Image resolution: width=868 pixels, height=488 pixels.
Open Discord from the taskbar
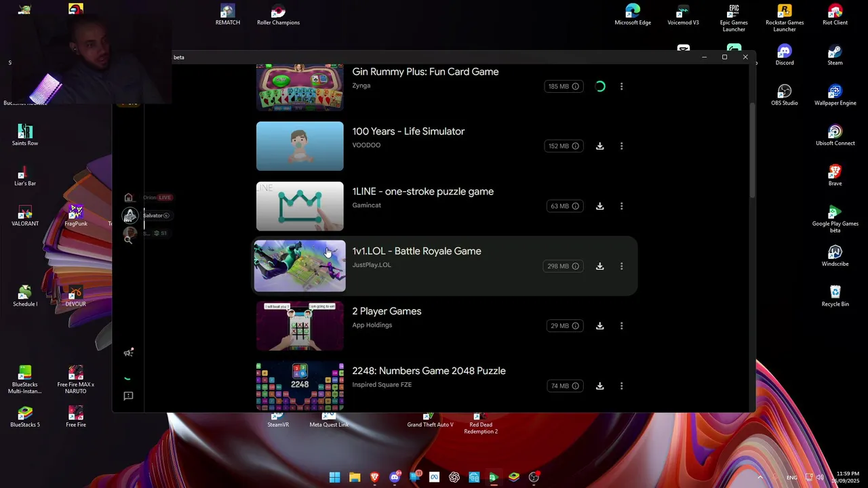pyautogui.click(x=395, y=477)
